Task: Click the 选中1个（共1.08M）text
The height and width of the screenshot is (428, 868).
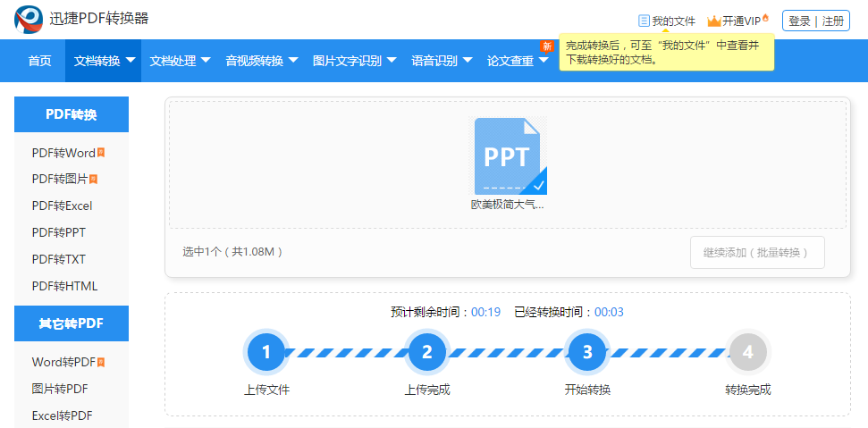Action: pos(233,252)
